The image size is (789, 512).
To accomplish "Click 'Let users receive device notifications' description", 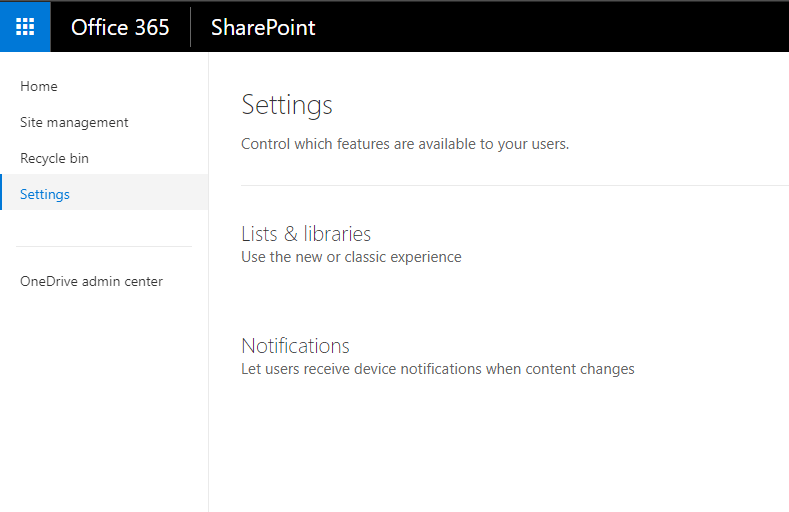I will tap(438, 369).
